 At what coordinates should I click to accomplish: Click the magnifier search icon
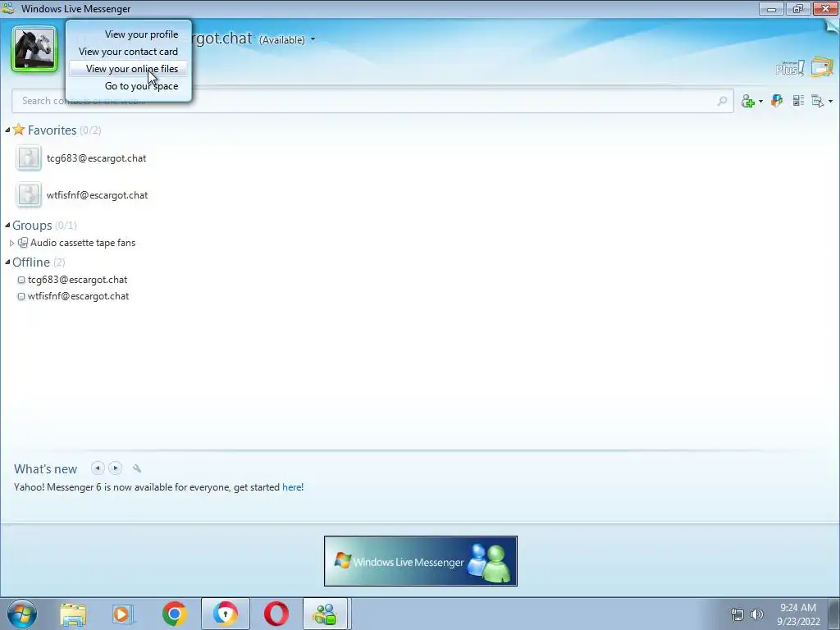point(722,101)
